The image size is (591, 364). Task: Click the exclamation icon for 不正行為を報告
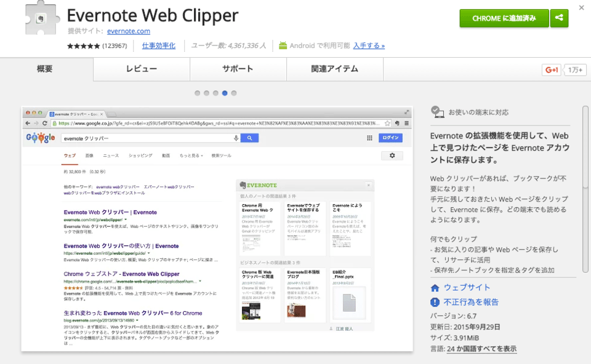[435, 303]
